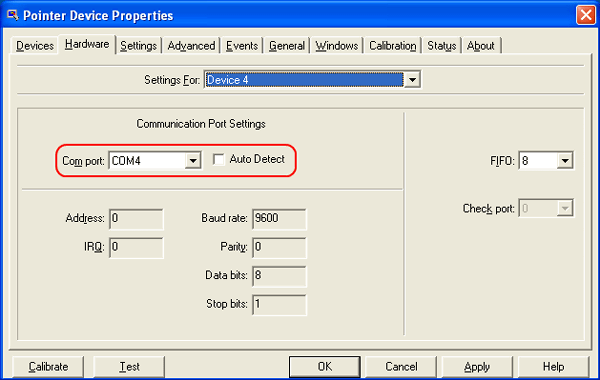Click the Pointer Device Properties title icon
600x380 pixels.
click(13, 15)
